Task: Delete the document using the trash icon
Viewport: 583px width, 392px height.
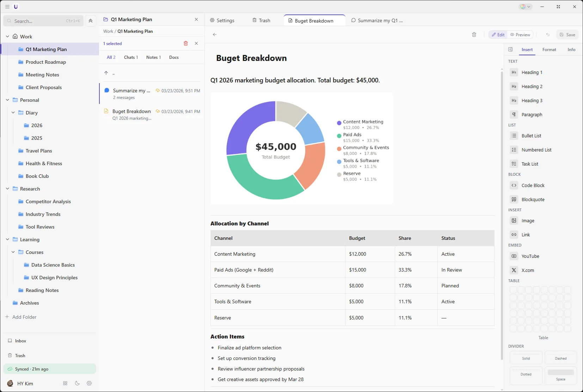Action: (x=474, y=35)
